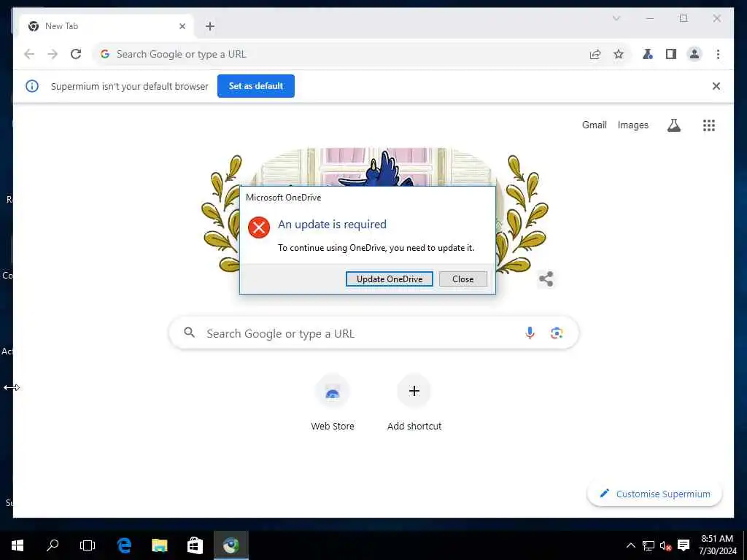Open Search Labs flask on the page
This screenshot has width=747, height=560.
coord(673,125)
